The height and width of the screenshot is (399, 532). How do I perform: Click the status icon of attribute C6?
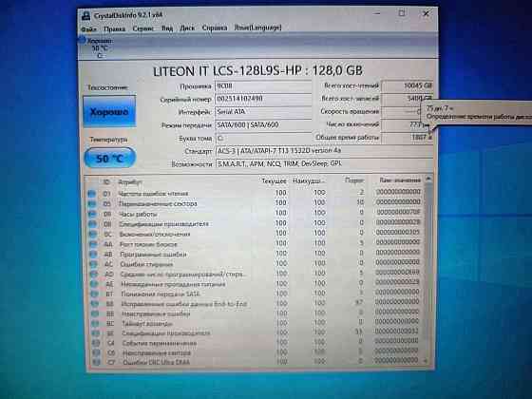97,353
